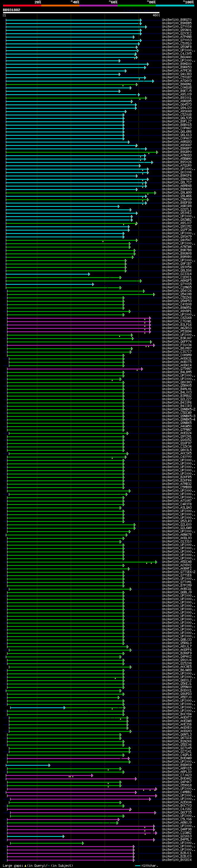This screenshot has height=868, width=197.
Task: Select the UniRef100_Q94JZ0 label
Action: 177,108
